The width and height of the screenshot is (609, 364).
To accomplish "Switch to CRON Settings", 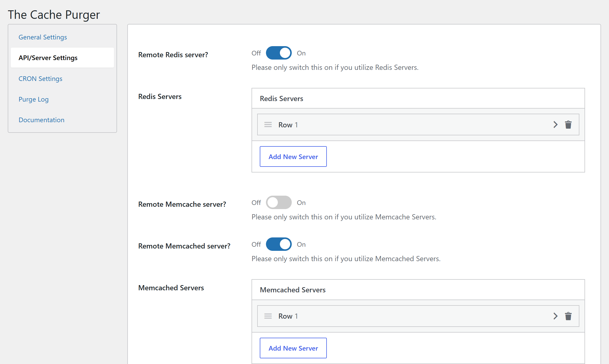I will (40, 79).
